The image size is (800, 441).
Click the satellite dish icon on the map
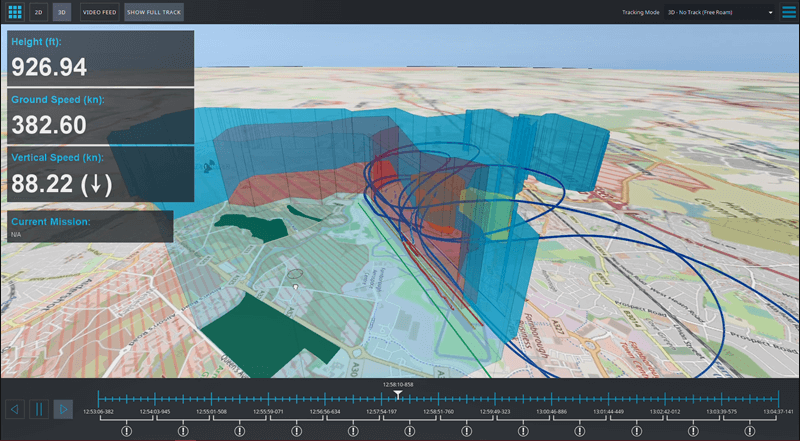(x=210, y=166)
